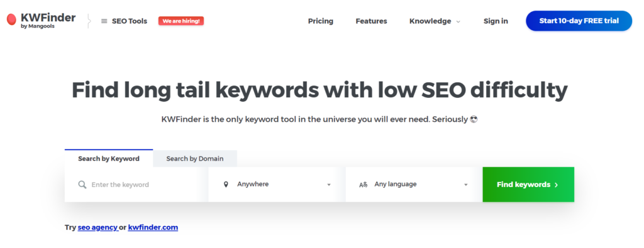Screen dimensions: 644x248
Task: Open the Any language dropdown
Action: click(x=414, y=185)
